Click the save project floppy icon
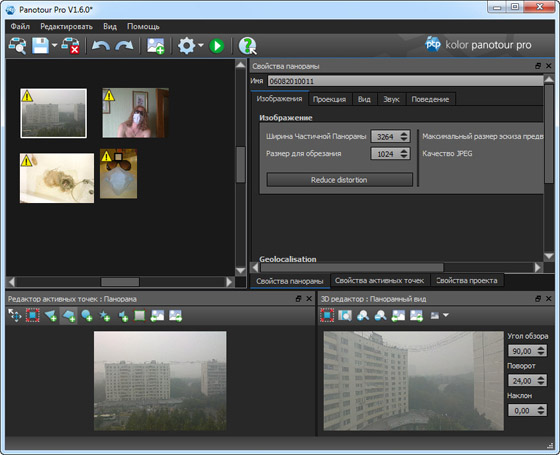The width and height of the screenshot is (560, 455). pyautogui.click(x=40, y=46)
